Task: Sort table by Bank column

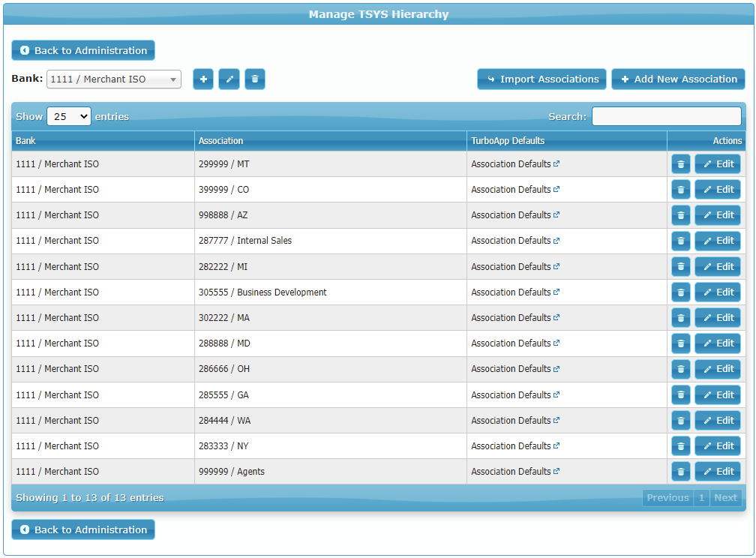Action: click(103, 141)
